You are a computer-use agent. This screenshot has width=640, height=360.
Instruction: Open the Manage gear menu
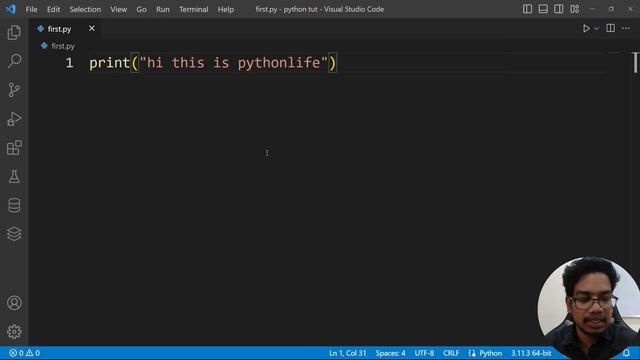click(x=14, y=331)
